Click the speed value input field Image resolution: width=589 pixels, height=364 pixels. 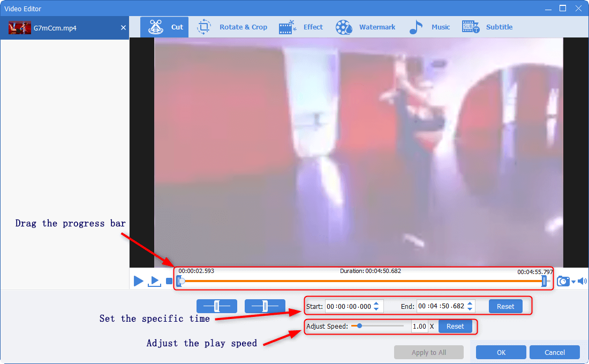pos(419,327)
